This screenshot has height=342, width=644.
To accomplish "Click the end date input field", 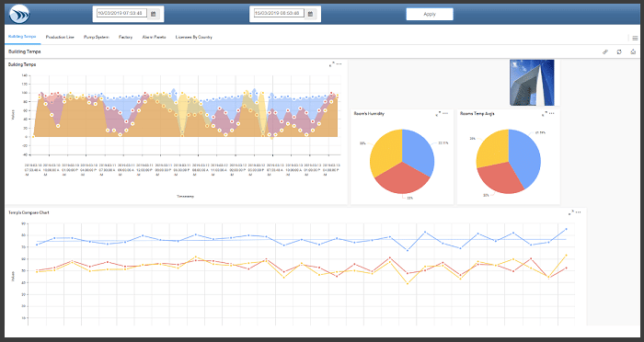I will click(279, 13).
